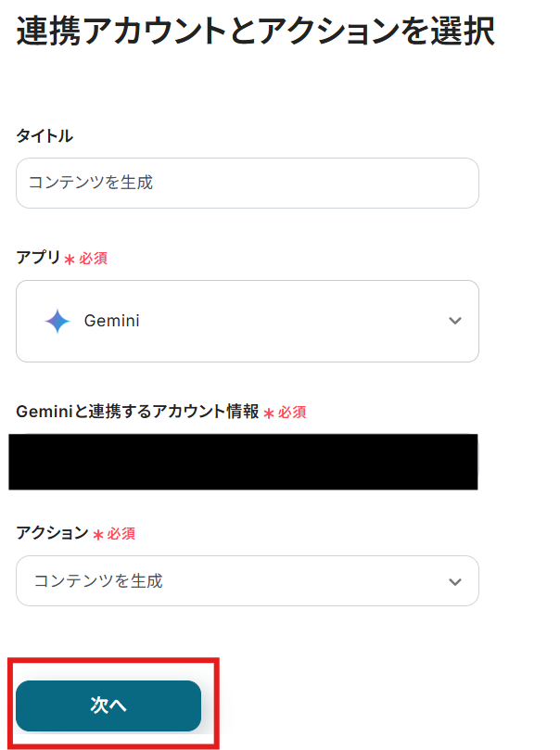
Task: Click the red asterisk beside アクション
Action: tap(98, 535)
